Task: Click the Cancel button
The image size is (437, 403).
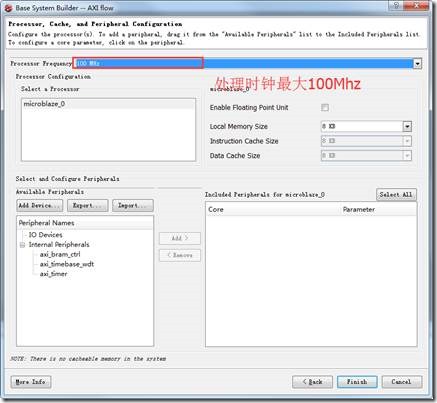Action: [402, 382]
